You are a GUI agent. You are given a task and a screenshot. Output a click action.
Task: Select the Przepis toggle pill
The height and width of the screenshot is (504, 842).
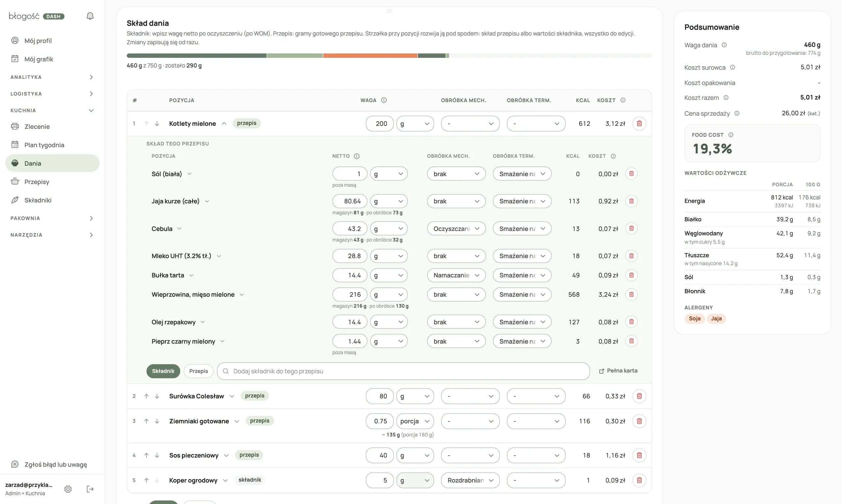click(x=198, y=371)
